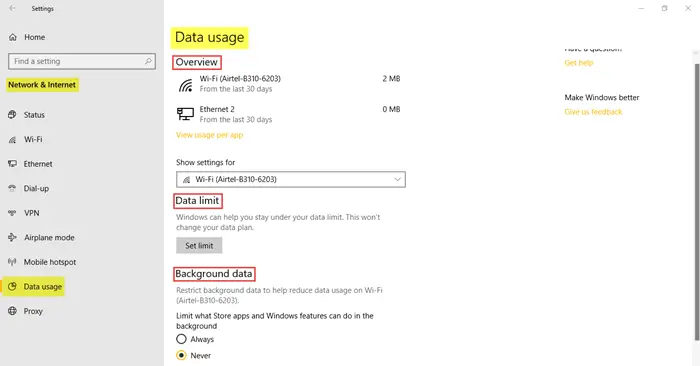700x366 pixels.
Task: Open the Get help link
Action: [579, 63]
